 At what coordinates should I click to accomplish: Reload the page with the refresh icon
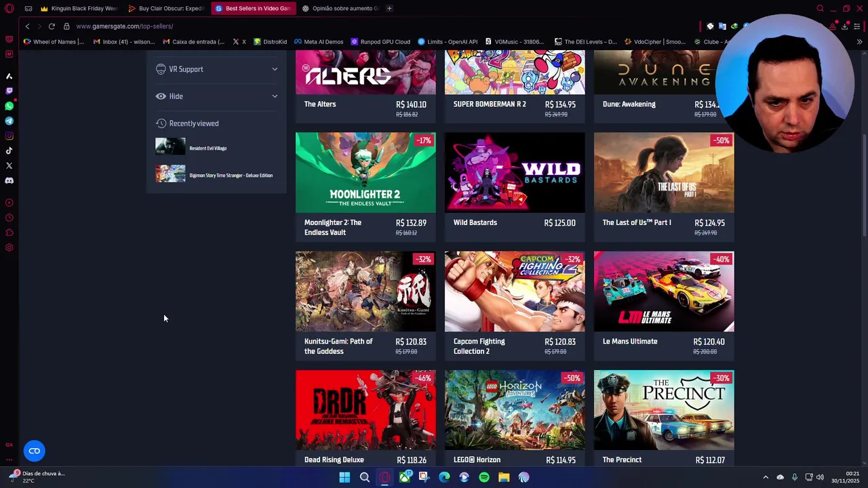tap(52, 26)
